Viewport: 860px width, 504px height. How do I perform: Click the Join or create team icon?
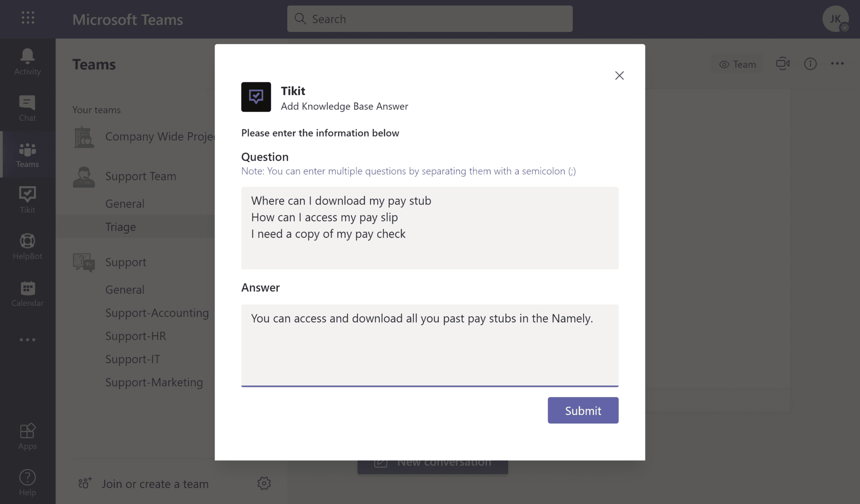(x=85, y=483)
